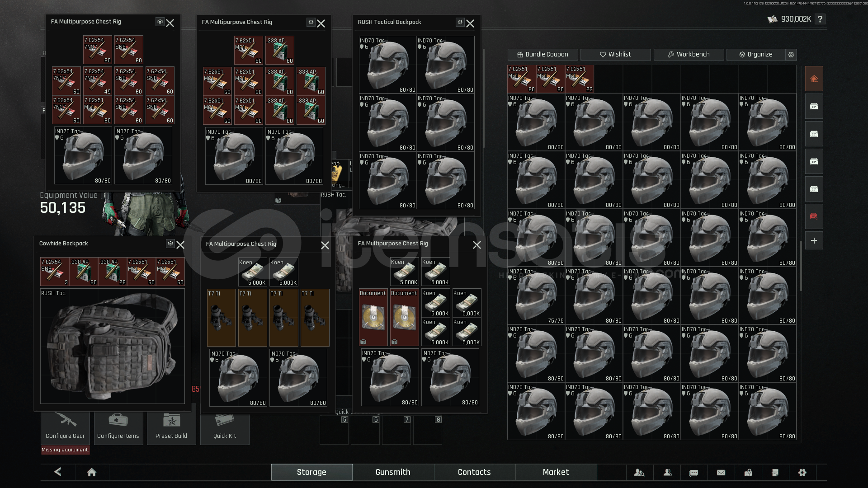This screenshot has height=488, width=868.
Task: Toggle stack icon on RUSH Tactical Backpack window
Action: pos(460,22)
